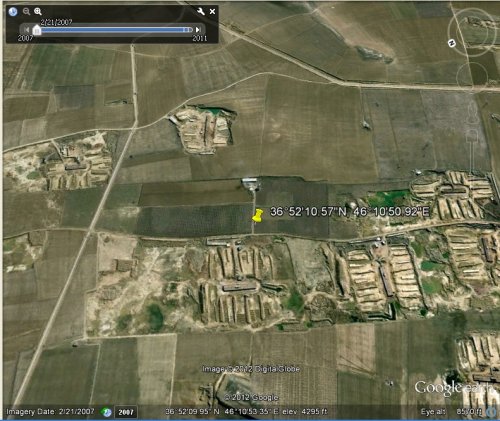Image resolution: width=500 pixels, height=421 pixels.
Task: Select the yellow pushpin placemark
Action: (x=257, y=215)
